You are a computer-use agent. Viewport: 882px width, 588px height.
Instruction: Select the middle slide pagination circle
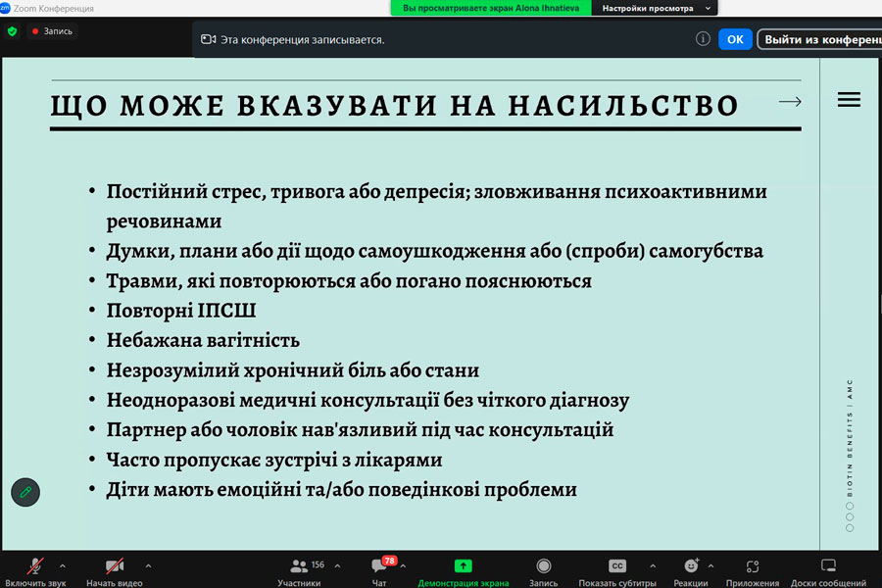(850, 517)
